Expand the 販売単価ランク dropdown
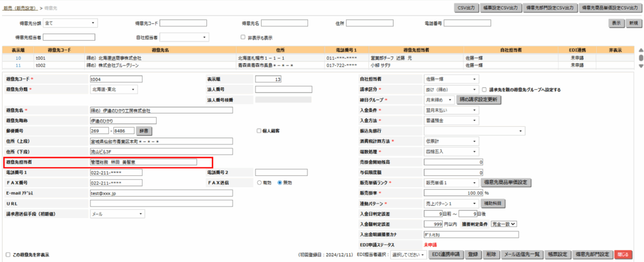The image size is (644, 262). point(451,182)
